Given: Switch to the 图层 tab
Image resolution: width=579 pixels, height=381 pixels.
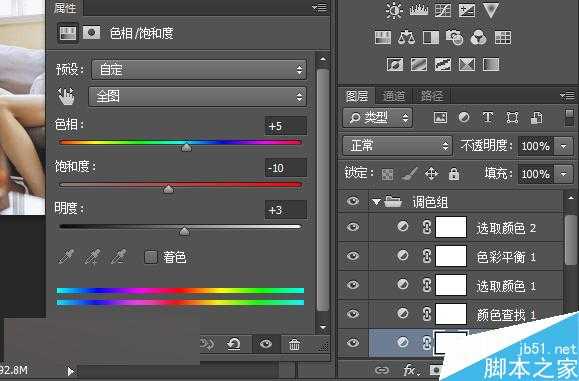Looking at the screenshot, I should pyautogui.click(x=357, y=96).
